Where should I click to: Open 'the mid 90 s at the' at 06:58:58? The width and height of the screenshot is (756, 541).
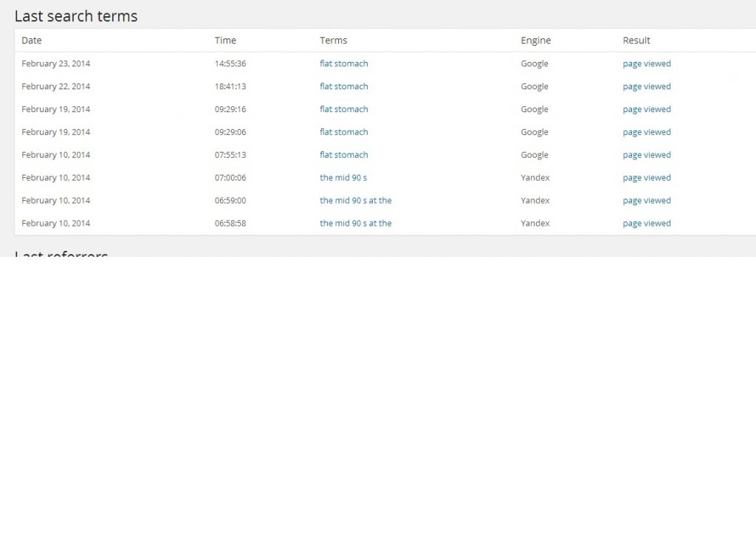(356, 223)
